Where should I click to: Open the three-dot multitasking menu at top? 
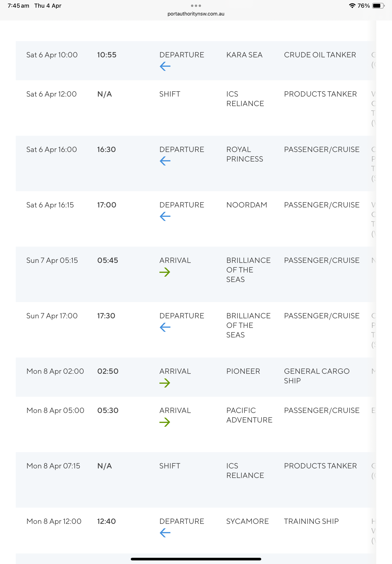[196, 6]
